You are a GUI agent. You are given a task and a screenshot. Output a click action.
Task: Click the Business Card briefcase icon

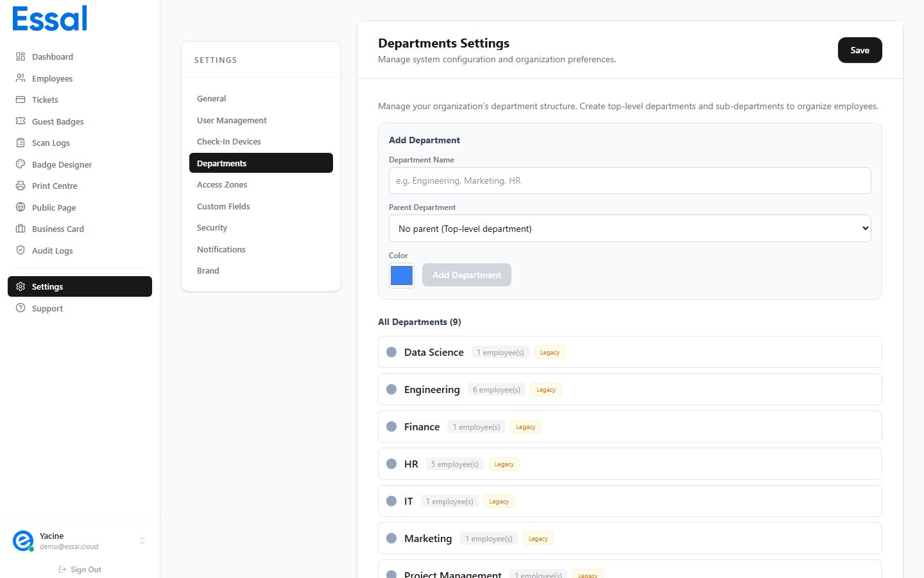click(21, 229)
